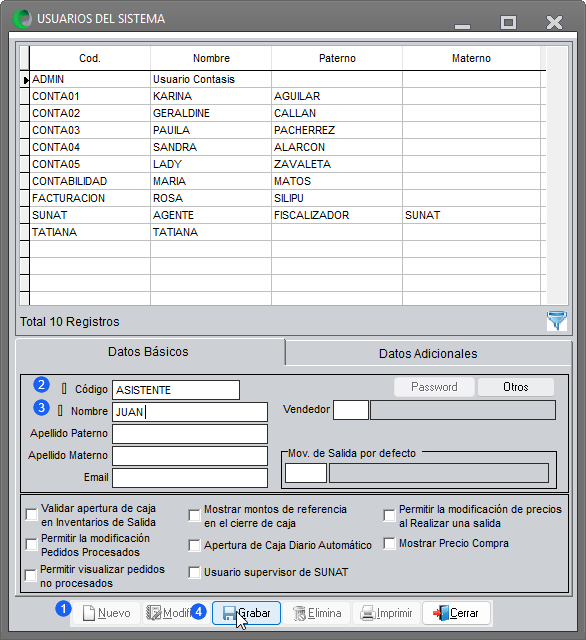The height and width of the screenshot is (640, 586).
Task: Click the Paterno column header
Action: pos(337,58)
